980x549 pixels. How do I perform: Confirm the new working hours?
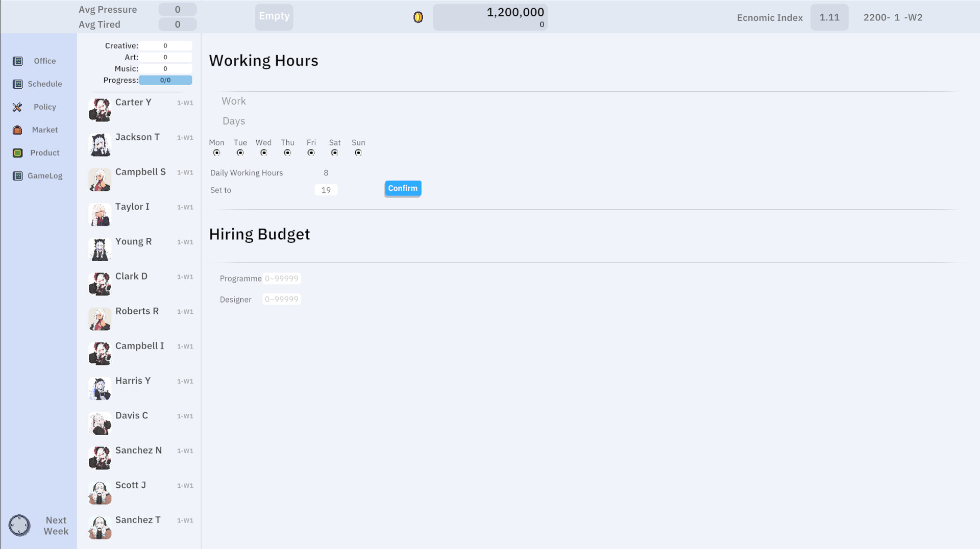pos(403,188)
